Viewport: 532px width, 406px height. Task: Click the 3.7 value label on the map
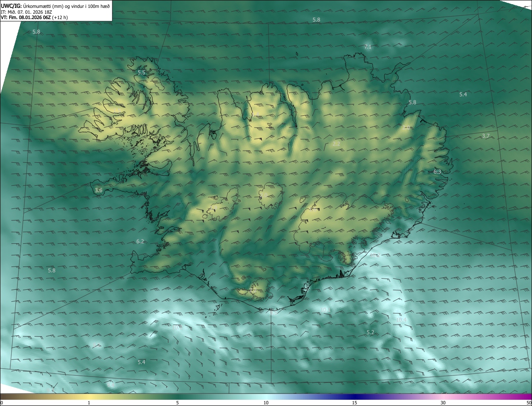[485, 136]
